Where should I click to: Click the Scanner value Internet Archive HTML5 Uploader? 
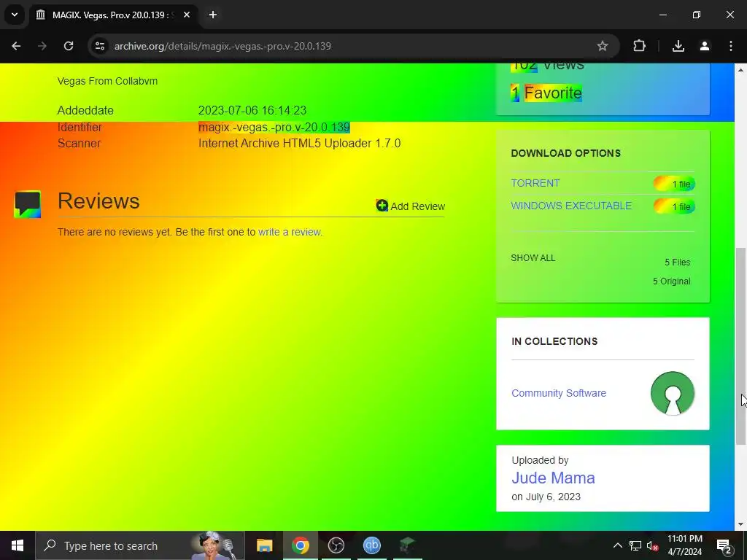299,144
